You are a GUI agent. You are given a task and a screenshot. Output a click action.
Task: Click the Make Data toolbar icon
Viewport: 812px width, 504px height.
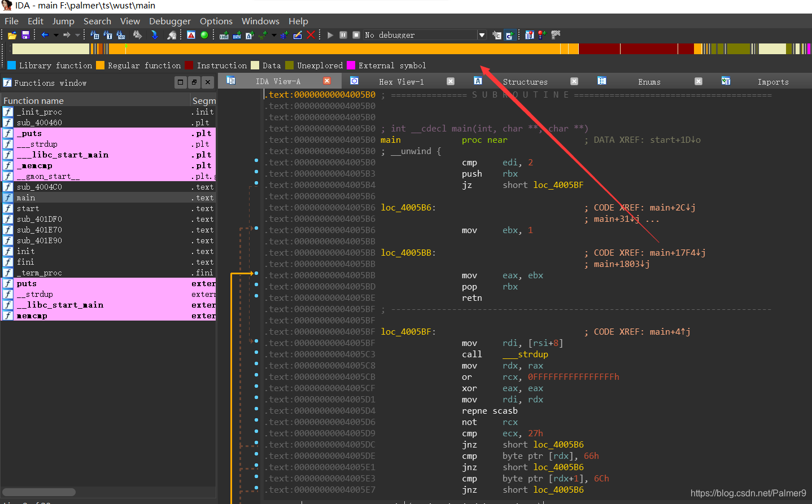(237, 35)
